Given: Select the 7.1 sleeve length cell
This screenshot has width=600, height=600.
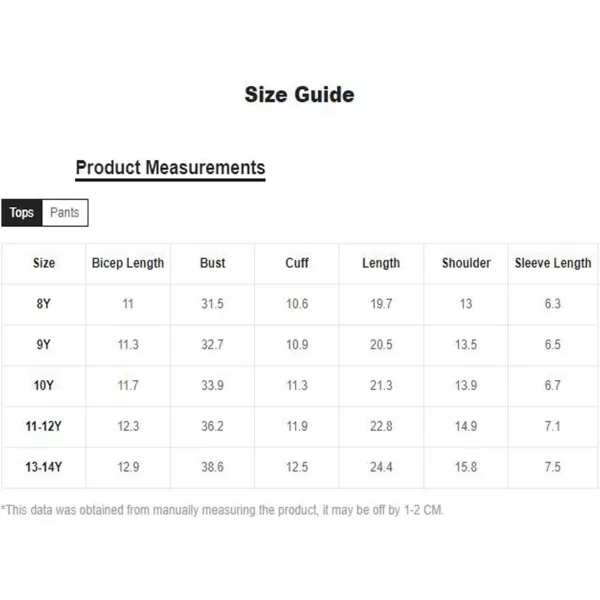Looking at the screenshot, I should point(553,426).
